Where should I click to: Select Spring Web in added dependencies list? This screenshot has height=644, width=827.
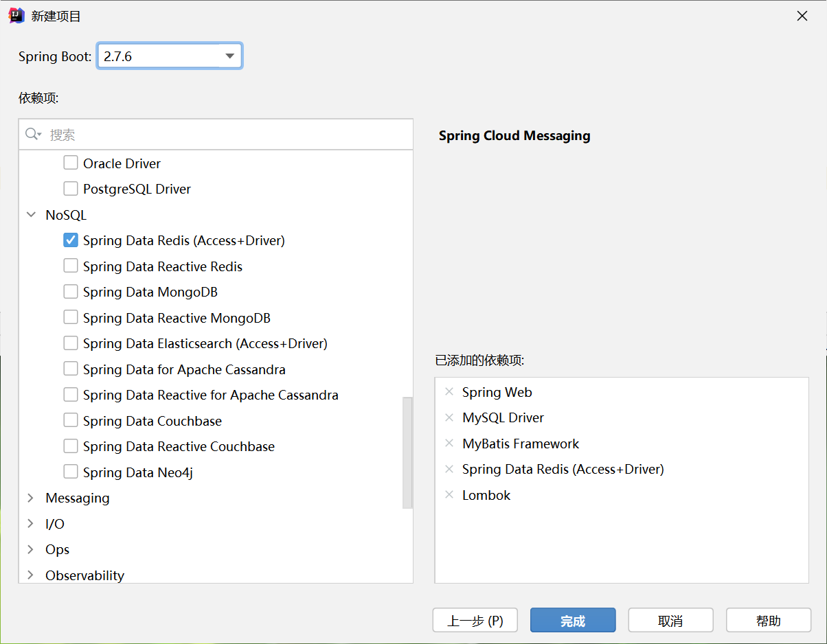point(497,392)
